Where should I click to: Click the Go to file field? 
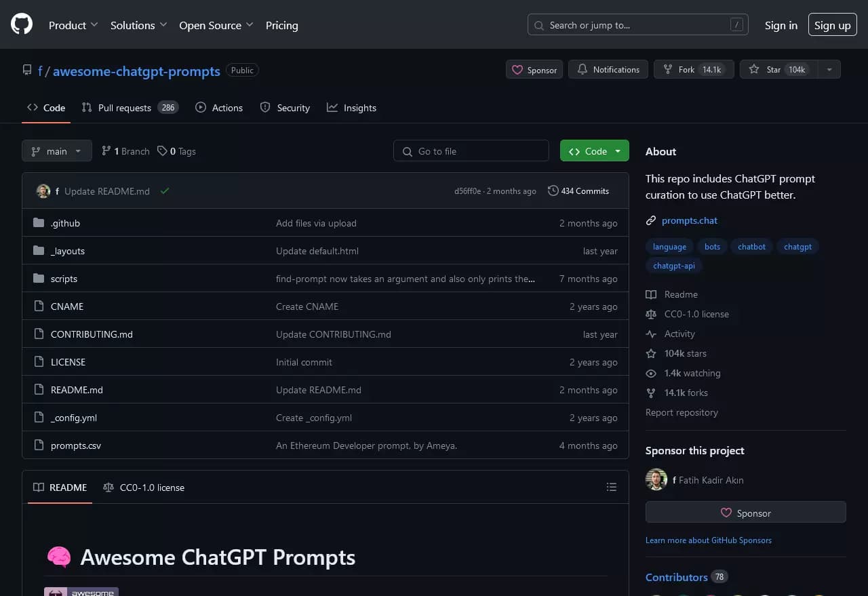[x=471, y=151]
